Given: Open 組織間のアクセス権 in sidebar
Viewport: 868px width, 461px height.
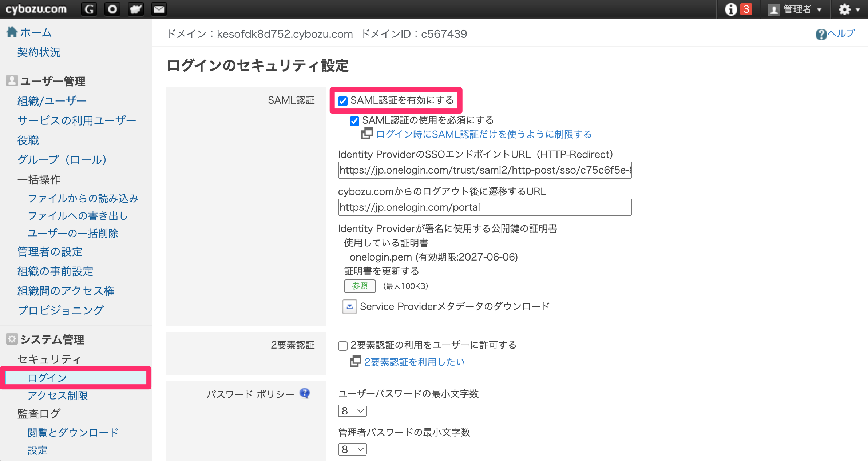Looking at the screenshot, I should pos(66,291).
